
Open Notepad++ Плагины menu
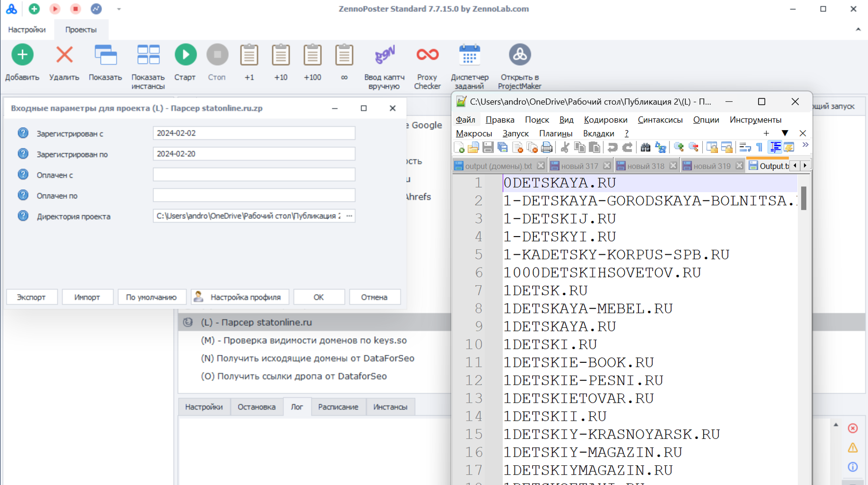coord(556,134)
